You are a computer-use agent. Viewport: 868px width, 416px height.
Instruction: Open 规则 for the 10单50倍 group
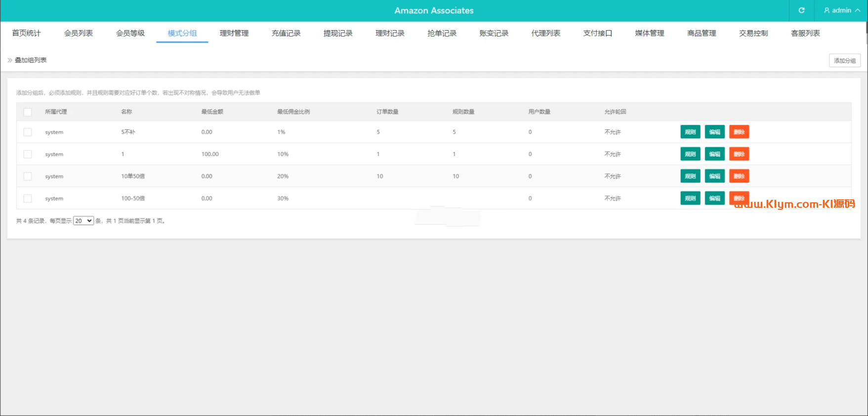point(690,176)
